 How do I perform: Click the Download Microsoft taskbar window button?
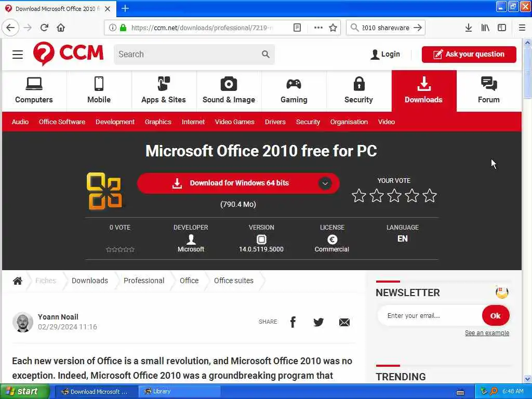(96, 392)
